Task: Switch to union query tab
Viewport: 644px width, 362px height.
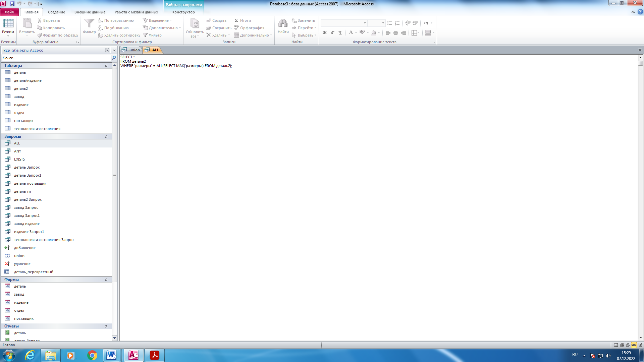Action: 131,50
